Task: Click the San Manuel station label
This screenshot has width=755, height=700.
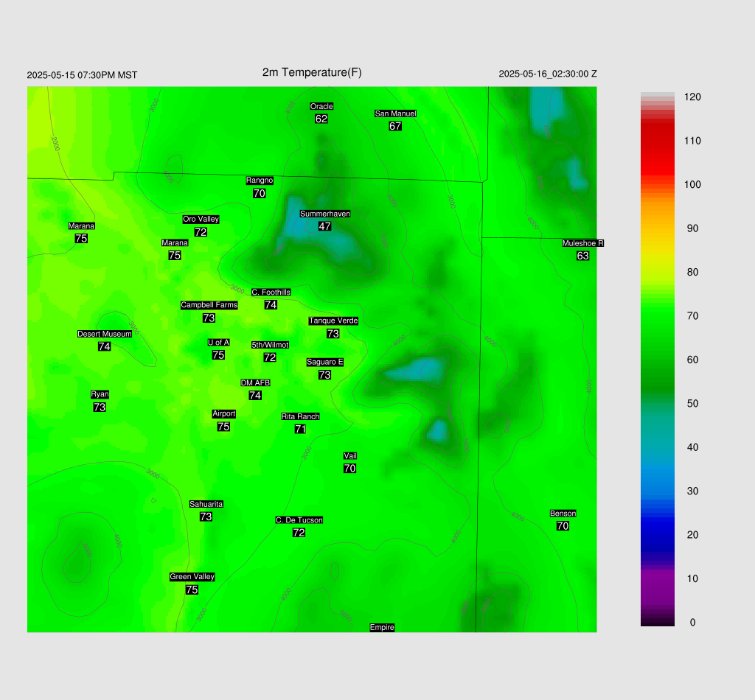Action: tap(395, 113)
